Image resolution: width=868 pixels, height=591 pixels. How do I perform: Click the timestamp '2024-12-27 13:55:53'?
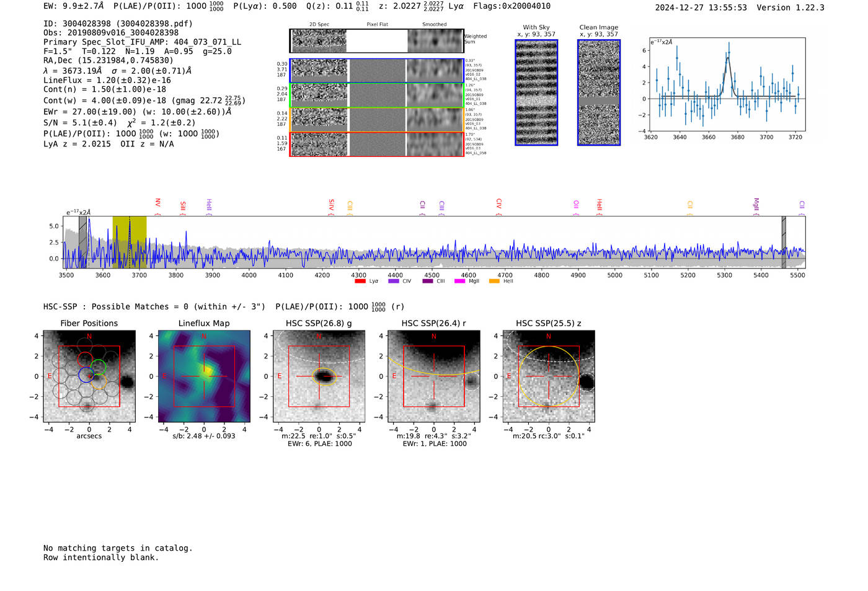[701, 7]
